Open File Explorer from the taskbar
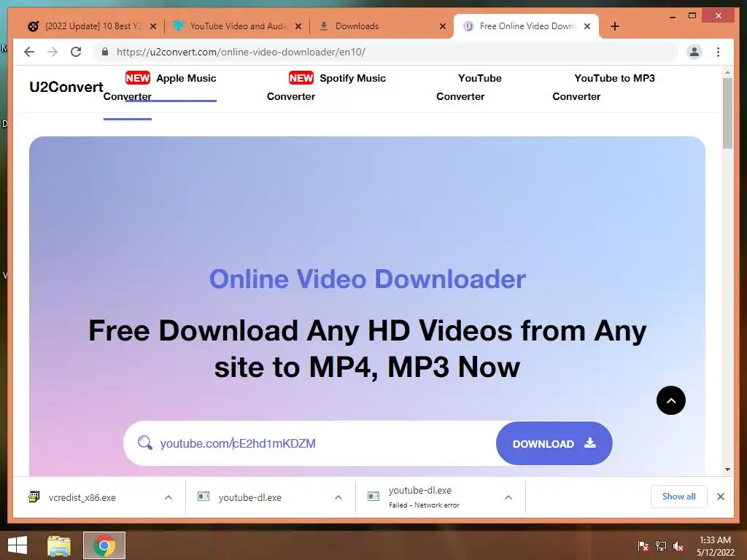The image size is (747, 560). tap(59, 545)
